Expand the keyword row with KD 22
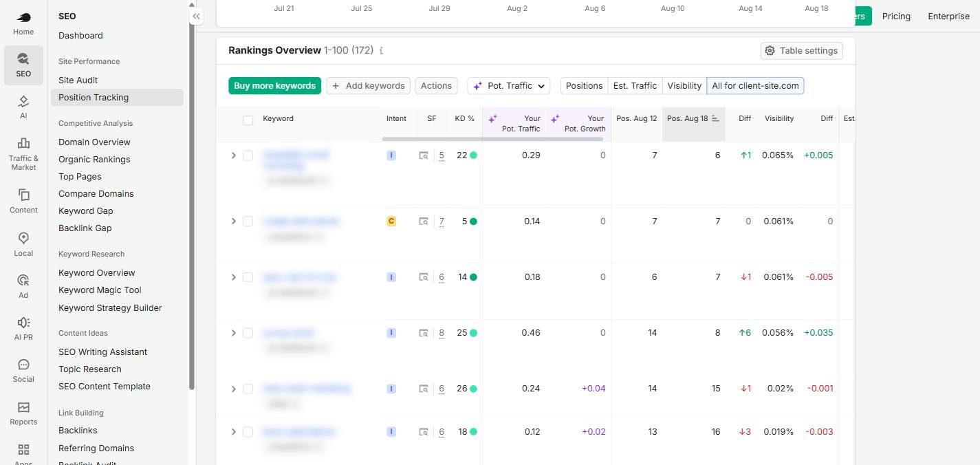 [x=233, y=155]
